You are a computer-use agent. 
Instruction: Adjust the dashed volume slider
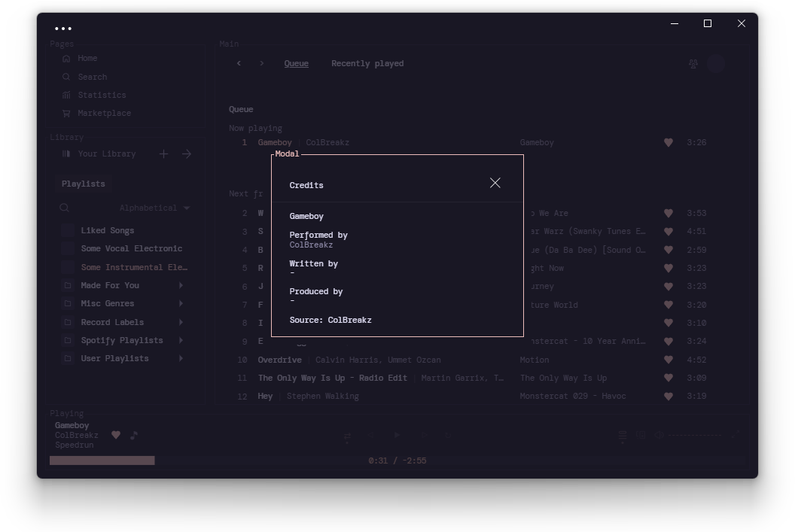694,435
